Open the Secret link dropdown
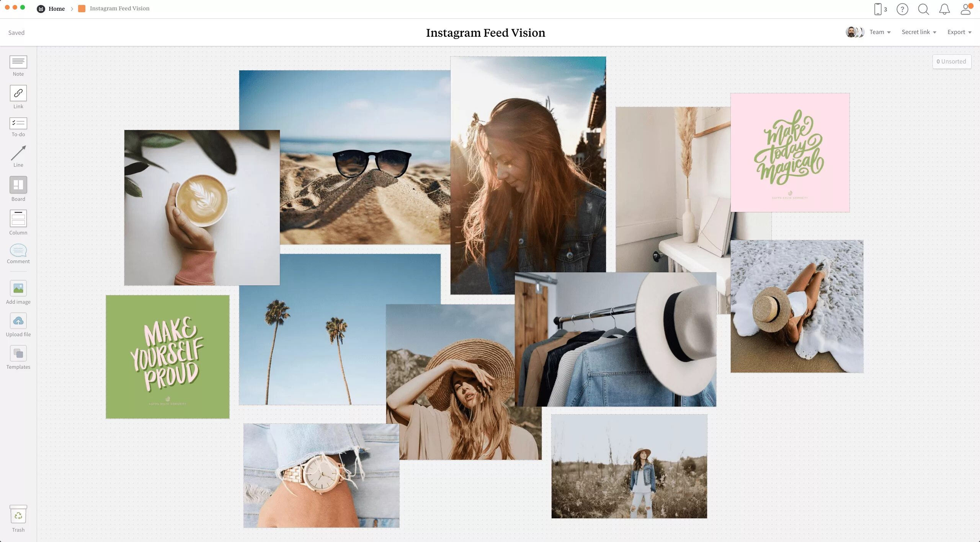The width and height of the screenshot is (980, 542). 918,32
